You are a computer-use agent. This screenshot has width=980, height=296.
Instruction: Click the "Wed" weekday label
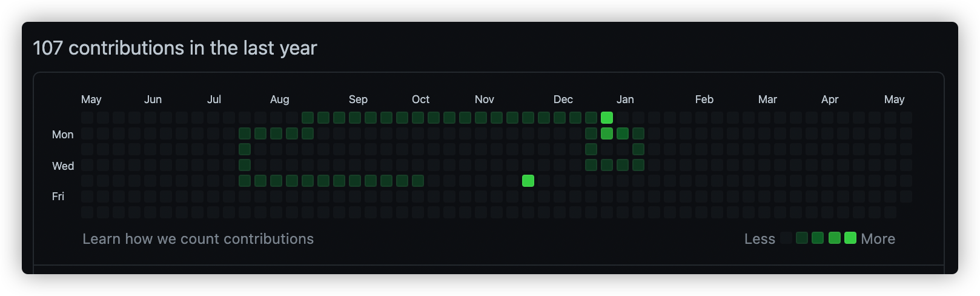(x=63, y=166)
